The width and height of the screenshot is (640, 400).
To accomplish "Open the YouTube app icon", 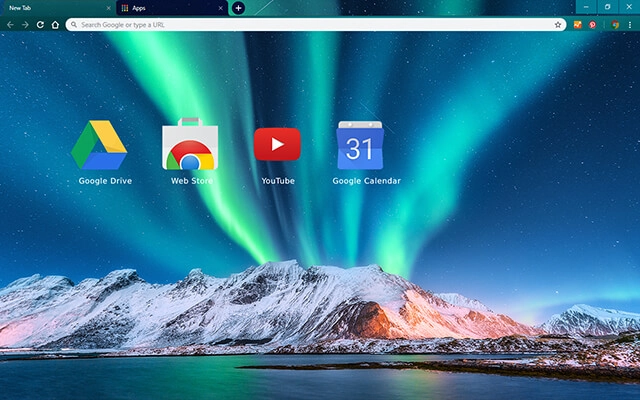I will pyautogui.click(x=277, y=144).
